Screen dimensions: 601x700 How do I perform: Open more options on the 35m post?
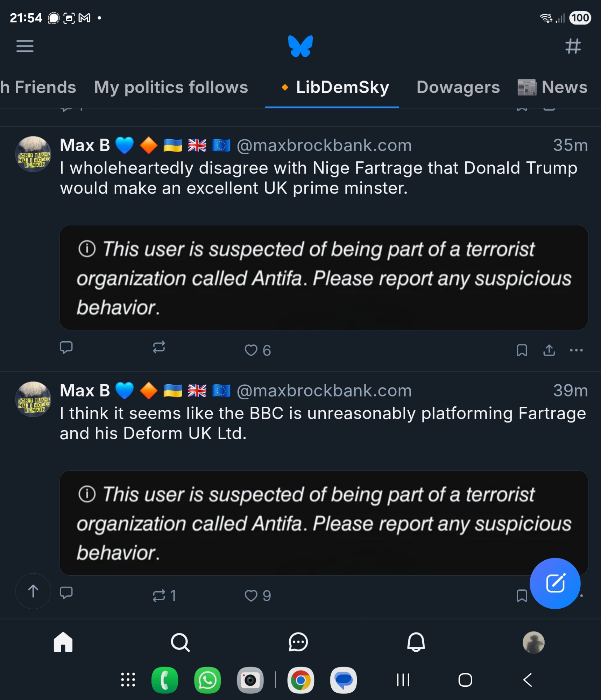pyautogui.click(x=576, y=350)
